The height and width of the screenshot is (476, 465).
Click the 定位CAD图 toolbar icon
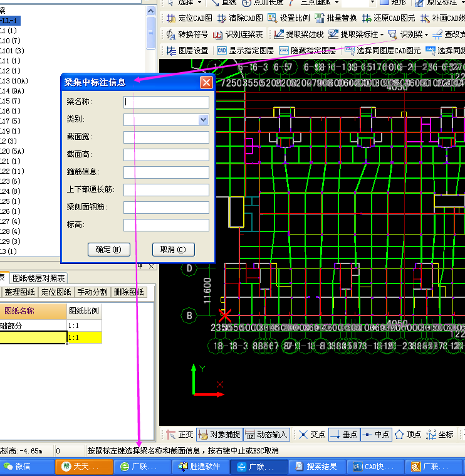tap(171, 18)
